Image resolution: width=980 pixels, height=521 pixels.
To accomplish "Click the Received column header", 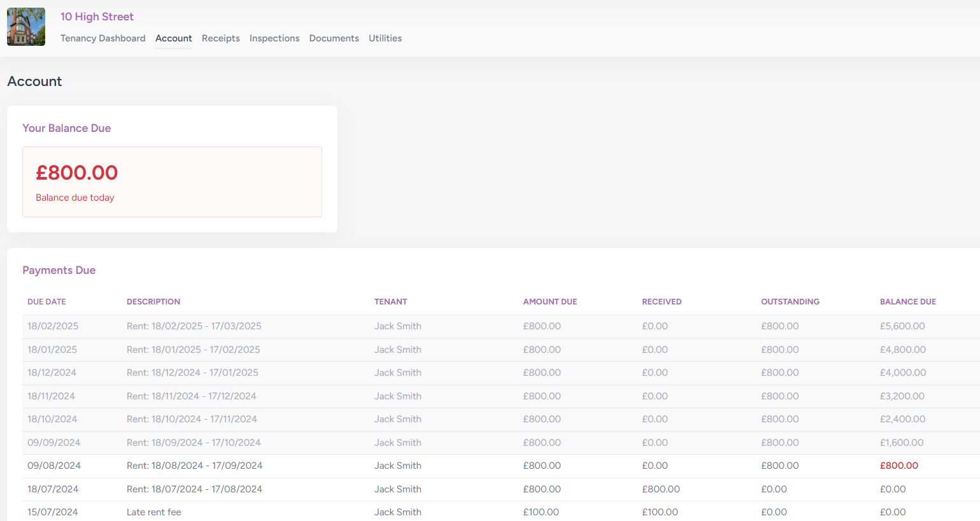I will [661, 302].
